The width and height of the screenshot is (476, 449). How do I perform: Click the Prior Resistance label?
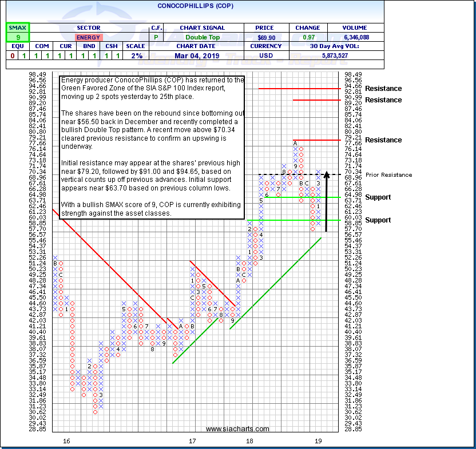pyautogui.click(x=388, y=174)
